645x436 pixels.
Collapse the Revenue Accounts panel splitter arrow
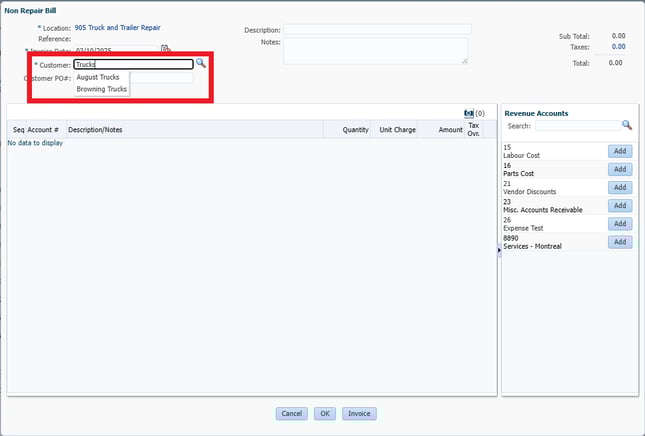click(x=498, y=251)
